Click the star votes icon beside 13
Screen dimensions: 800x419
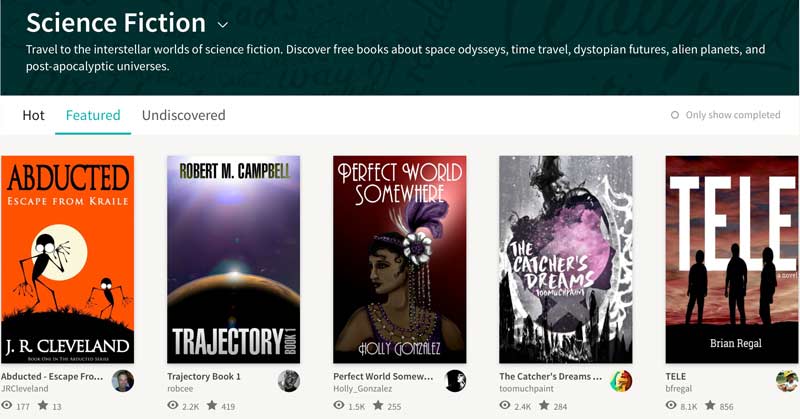(x=43, y=405)
